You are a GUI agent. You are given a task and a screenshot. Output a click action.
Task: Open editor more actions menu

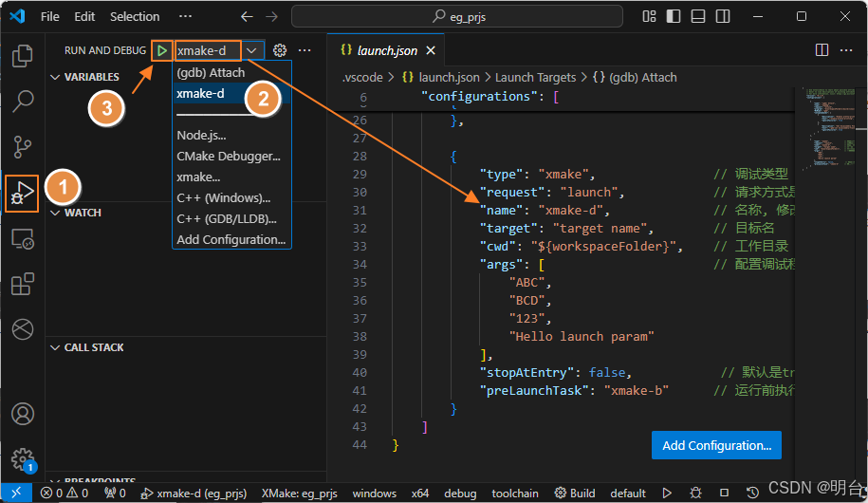pos(846,50)
